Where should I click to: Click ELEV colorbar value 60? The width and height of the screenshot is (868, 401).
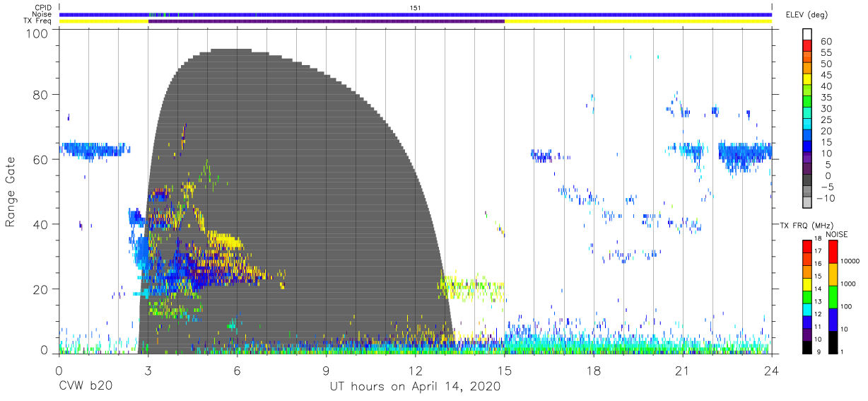point(826,41)
